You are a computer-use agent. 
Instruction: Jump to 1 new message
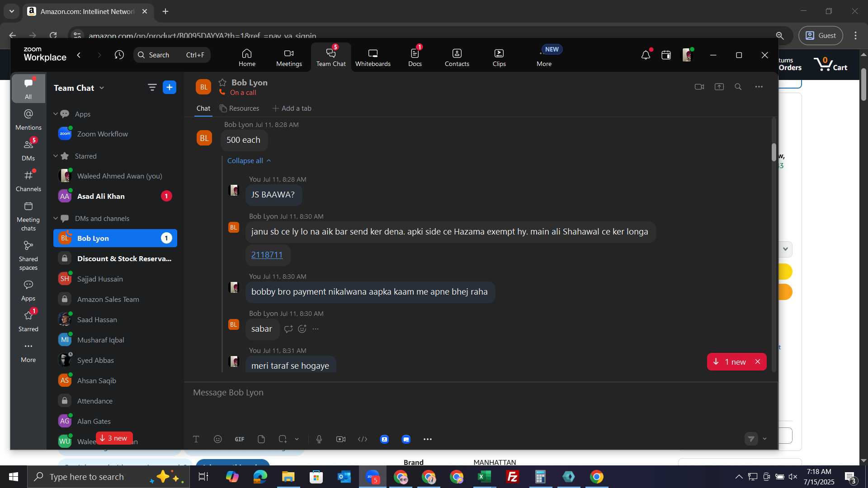730,362
